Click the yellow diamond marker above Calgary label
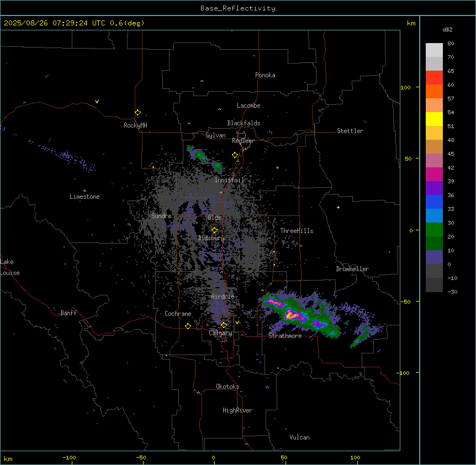The image size is (476, 465). point(224,325)
